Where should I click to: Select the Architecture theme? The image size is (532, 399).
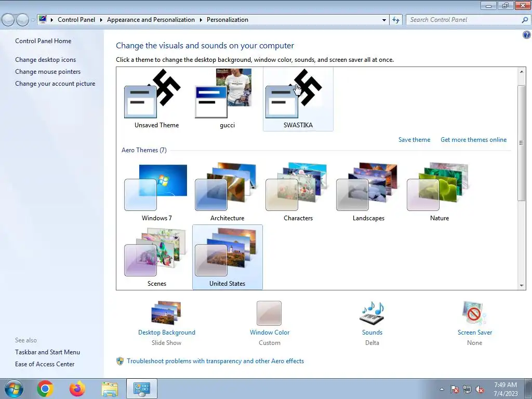coord(227,192)
